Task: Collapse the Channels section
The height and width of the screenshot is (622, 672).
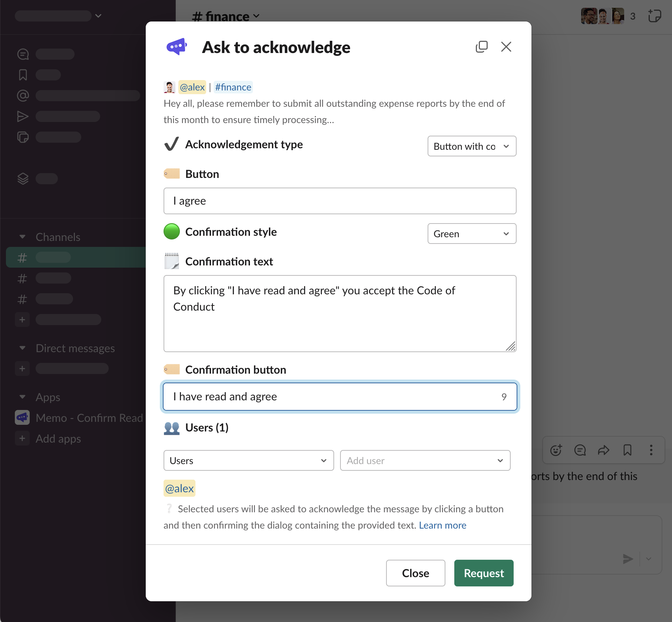Action: [23, 237]
